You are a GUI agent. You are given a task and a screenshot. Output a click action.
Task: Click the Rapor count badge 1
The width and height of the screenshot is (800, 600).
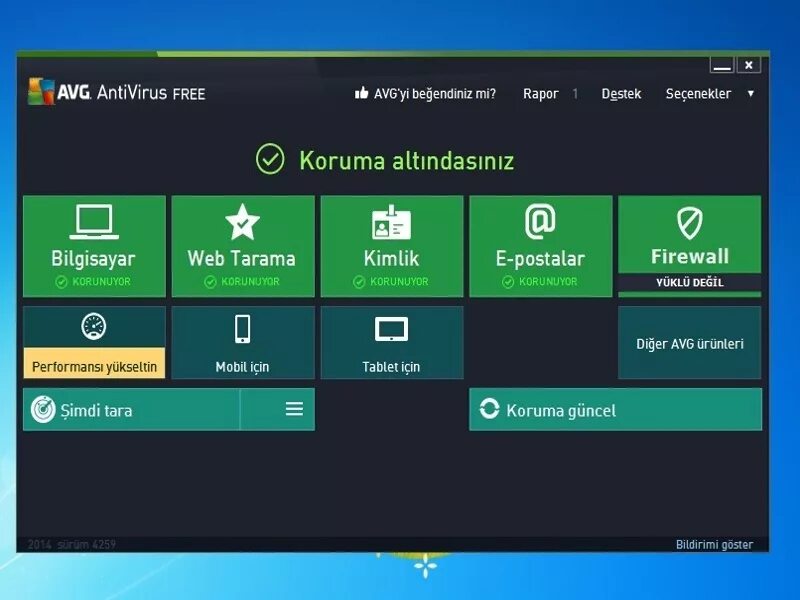[x=575, y=94]
